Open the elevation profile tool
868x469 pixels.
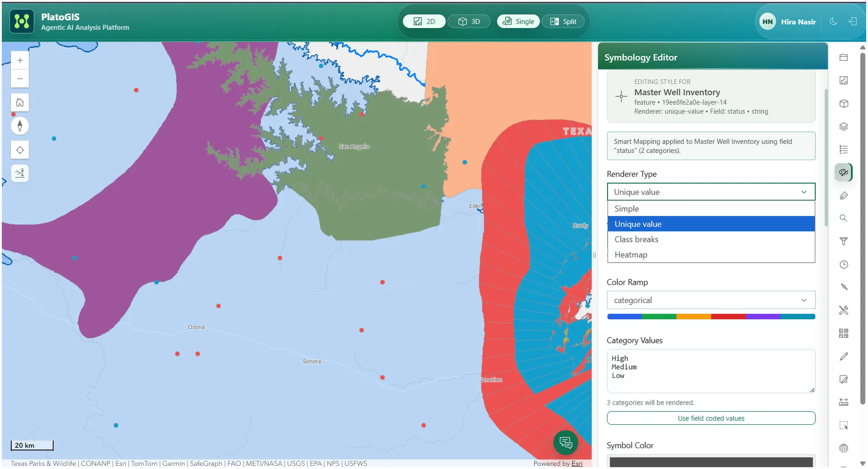pyautogui.click(x=20, y=173)
